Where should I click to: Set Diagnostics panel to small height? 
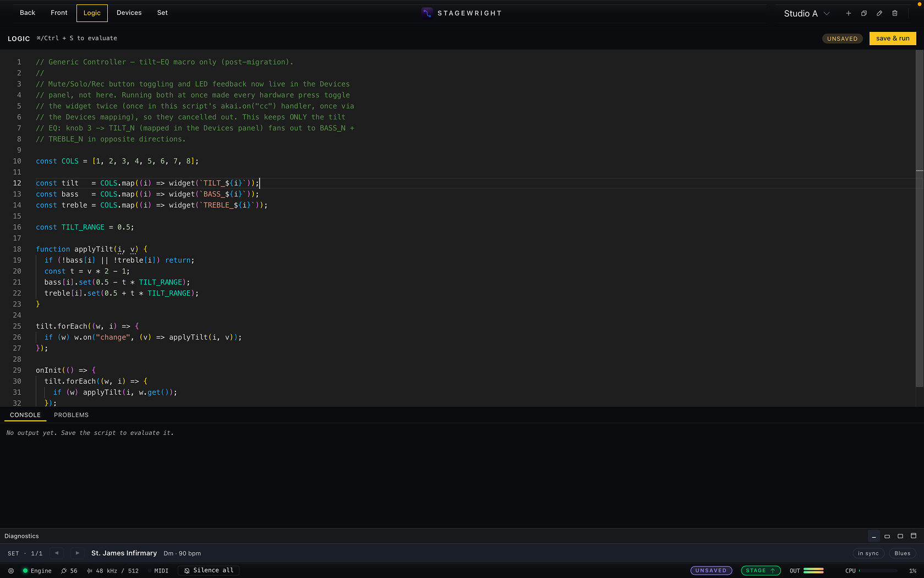887,536
